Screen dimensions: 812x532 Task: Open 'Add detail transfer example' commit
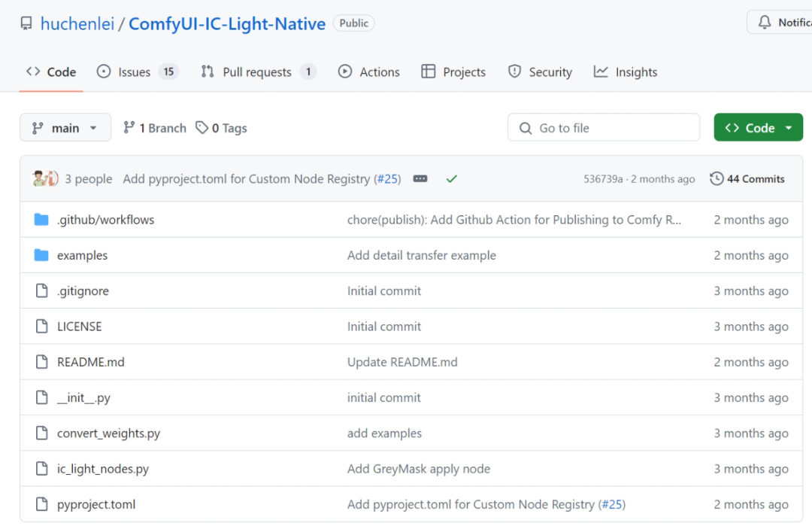(x=422, y=255)
